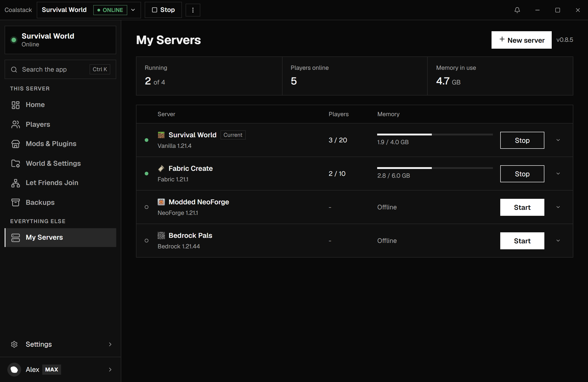Viewport: 588px width, 382px height.
Task: Open notifications bell
Action: pos(517,10)
